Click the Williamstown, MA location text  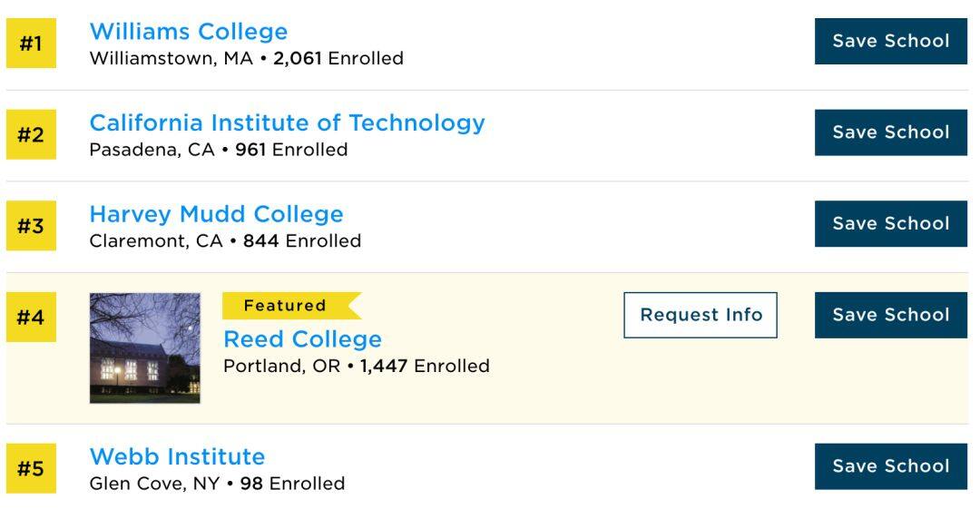171,59
